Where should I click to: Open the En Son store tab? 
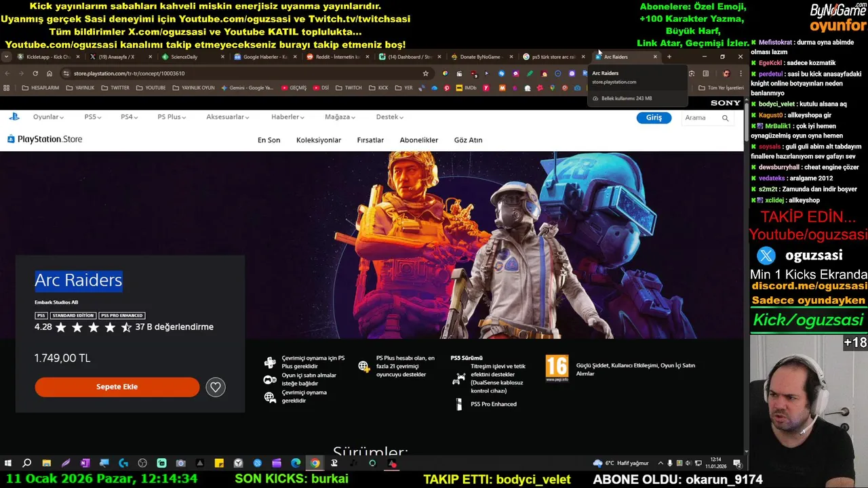[269, 140]
